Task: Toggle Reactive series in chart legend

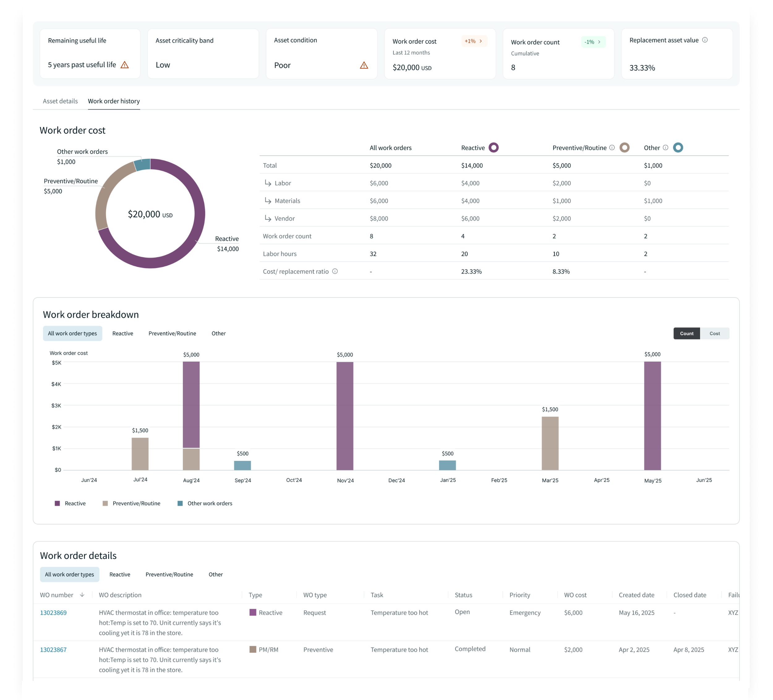Action: 70,503
